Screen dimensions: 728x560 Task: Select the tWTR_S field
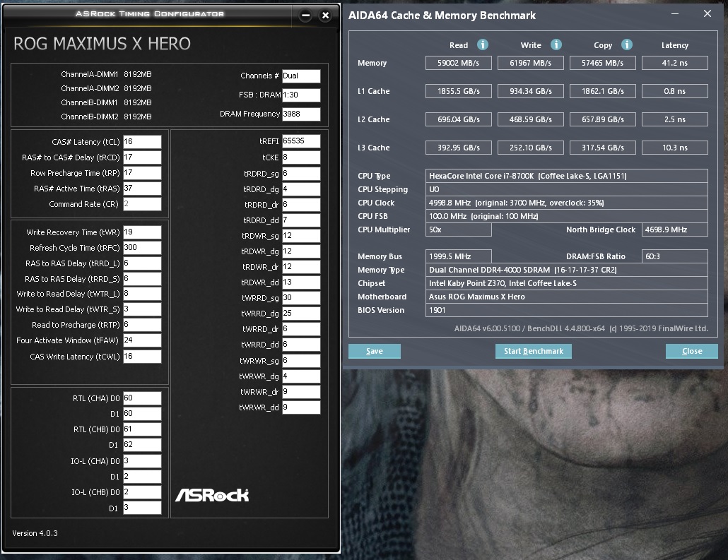tap(142, 309)
